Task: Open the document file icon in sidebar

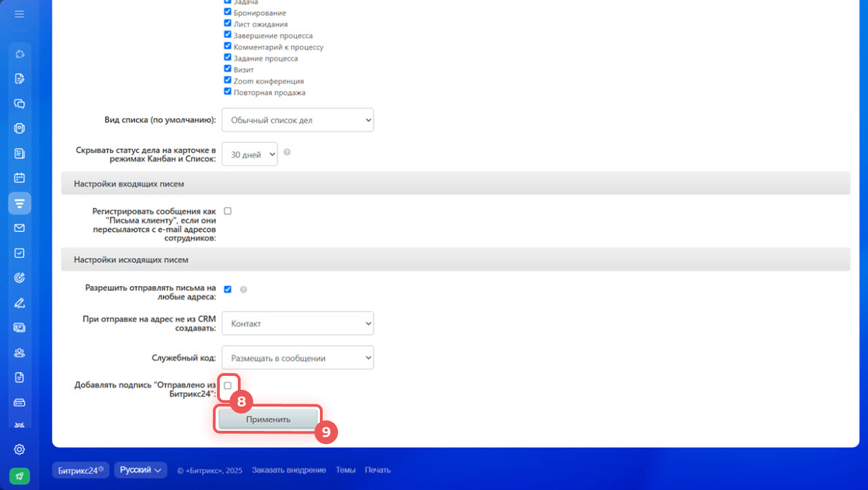Action: (19, 377)
